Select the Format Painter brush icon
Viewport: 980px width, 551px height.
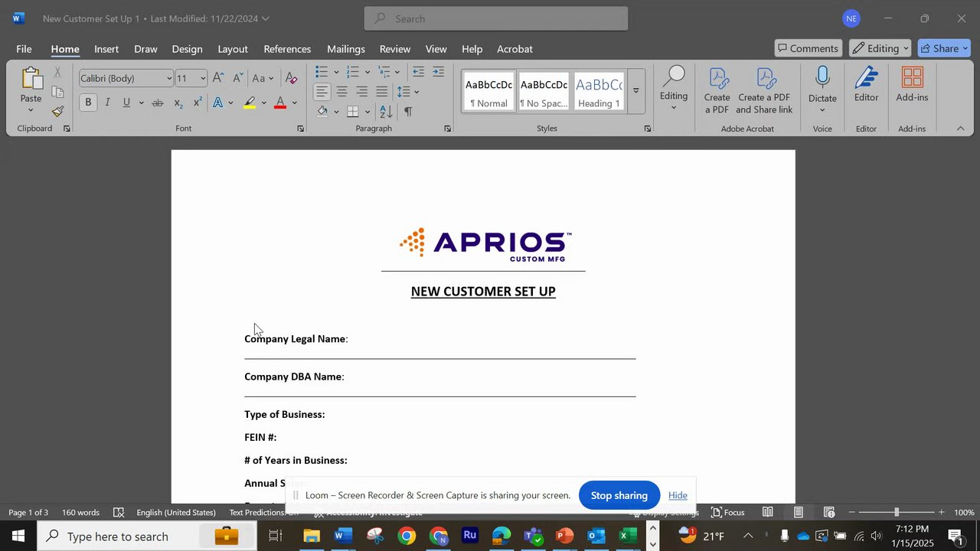pyautogui.click(x=58, y=112)
